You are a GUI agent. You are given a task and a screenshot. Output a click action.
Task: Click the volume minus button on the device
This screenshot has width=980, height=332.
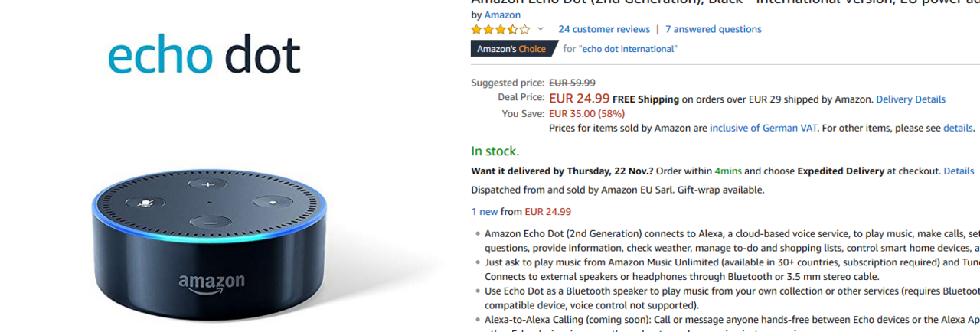210,223
